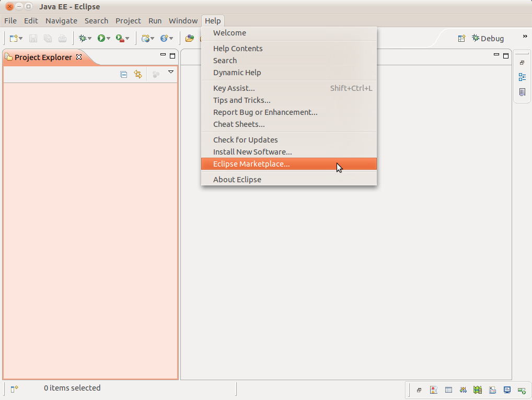Open the Project menu
Viewport: 532px width, 400px height.
128,21
